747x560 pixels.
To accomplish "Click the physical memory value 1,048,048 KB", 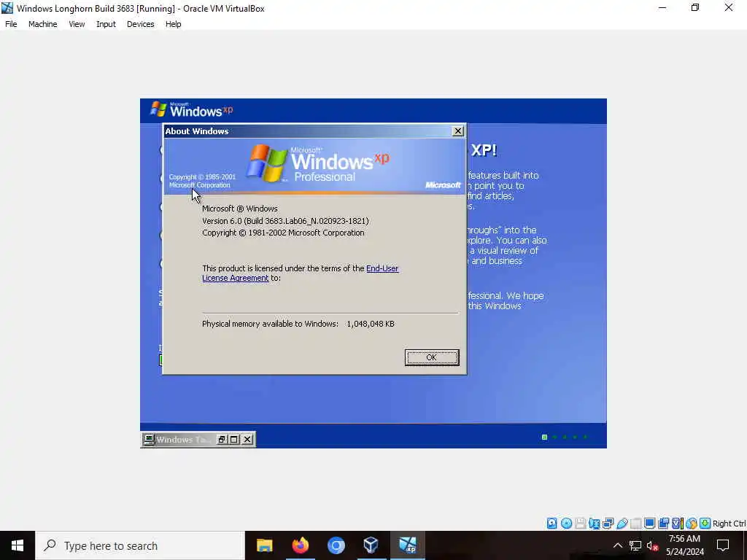I will tap(371, 324).
